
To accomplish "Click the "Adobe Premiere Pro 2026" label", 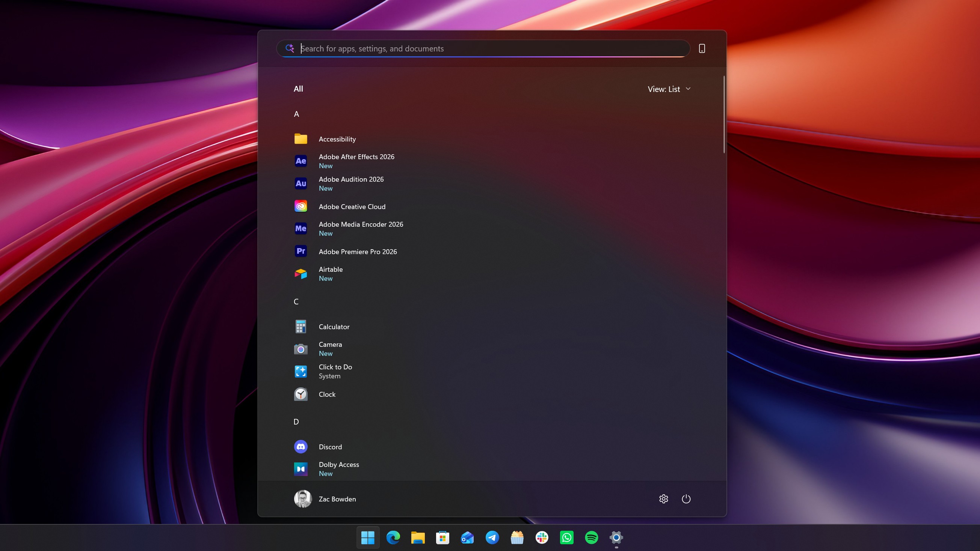I will tap(358, 252).
